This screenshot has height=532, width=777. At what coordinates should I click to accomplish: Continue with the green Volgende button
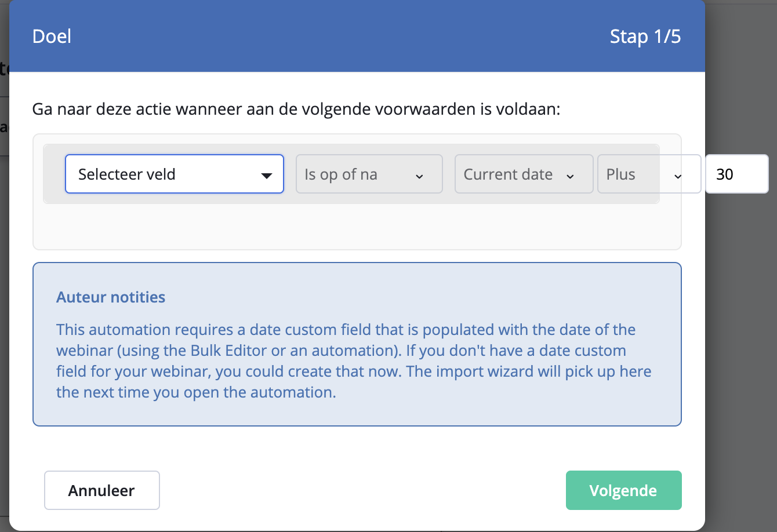[x=623, y=490]
